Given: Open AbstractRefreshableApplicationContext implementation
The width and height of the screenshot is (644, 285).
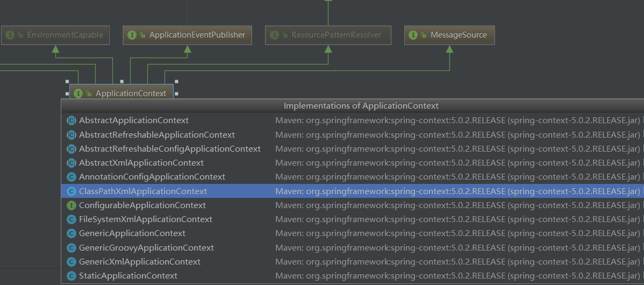Looking at the screenshot, I should click(157, 135).
